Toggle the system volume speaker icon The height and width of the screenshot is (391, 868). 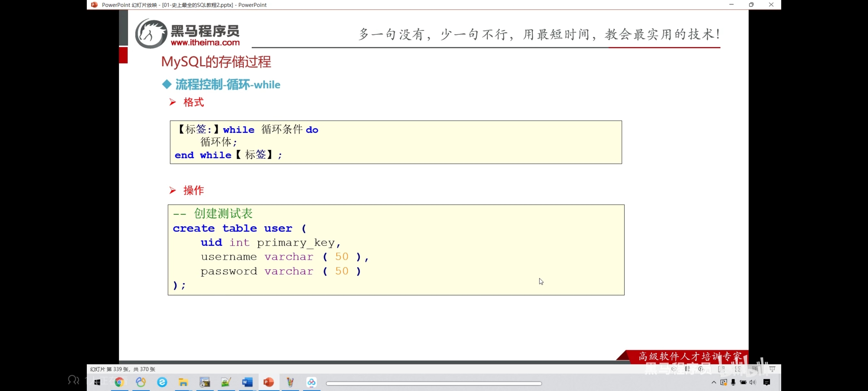point(753,382)
